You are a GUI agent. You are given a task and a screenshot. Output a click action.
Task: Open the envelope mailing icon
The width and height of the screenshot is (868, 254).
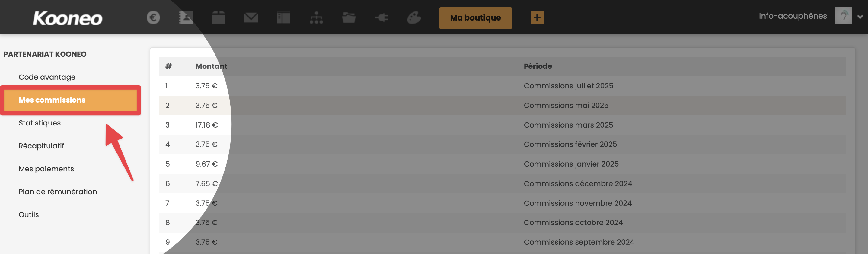click(x=251, y=17)
